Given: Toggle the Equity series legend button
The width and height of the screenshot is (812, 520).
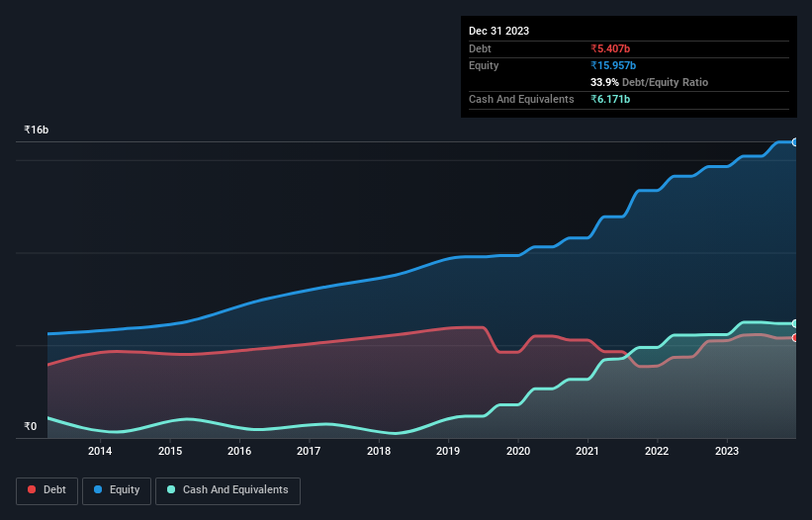Looking at the screenshot, I should point(117,490).
